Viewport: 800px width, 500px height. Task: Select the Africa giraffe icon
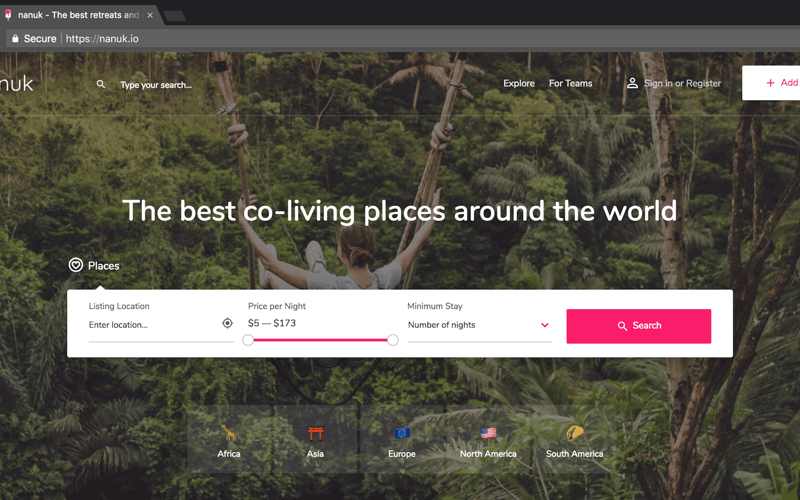(x=229, y=433)
